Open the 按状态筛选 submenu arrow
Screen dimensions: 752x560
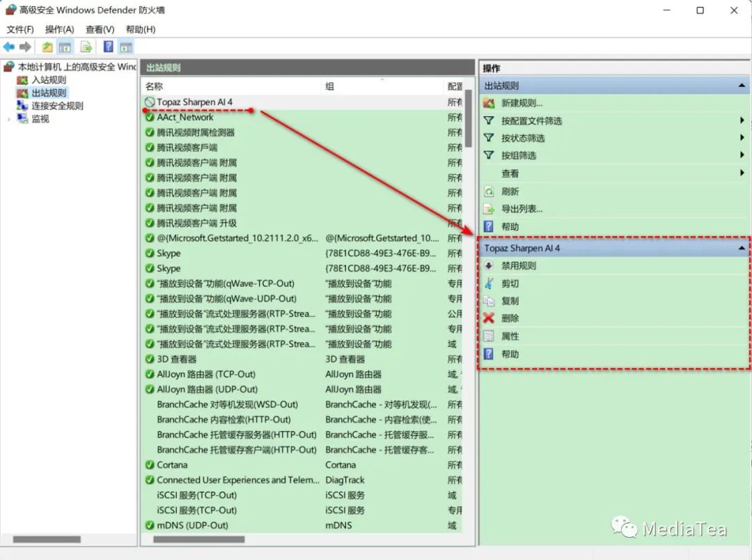pos(742,137)
